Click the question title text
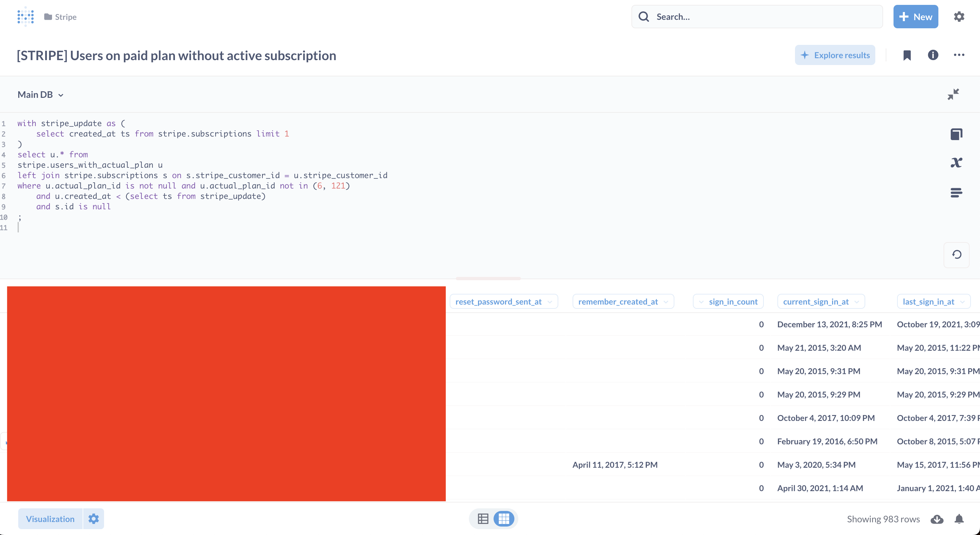The image size is (980, 535). pos(177,56)
